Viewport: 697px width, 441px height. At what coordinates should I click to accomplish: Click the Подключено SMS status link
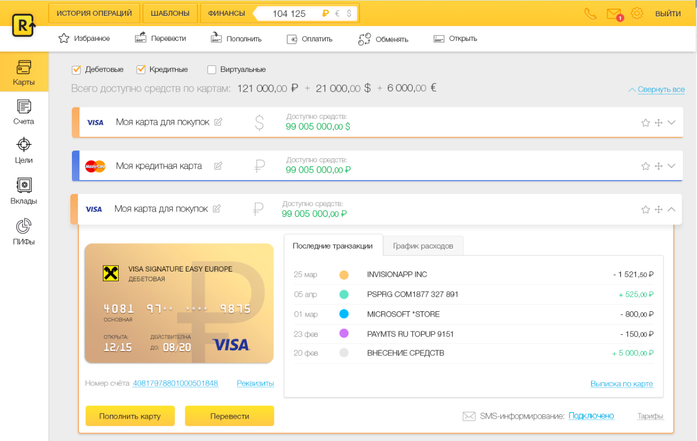[x=591, y=416]
